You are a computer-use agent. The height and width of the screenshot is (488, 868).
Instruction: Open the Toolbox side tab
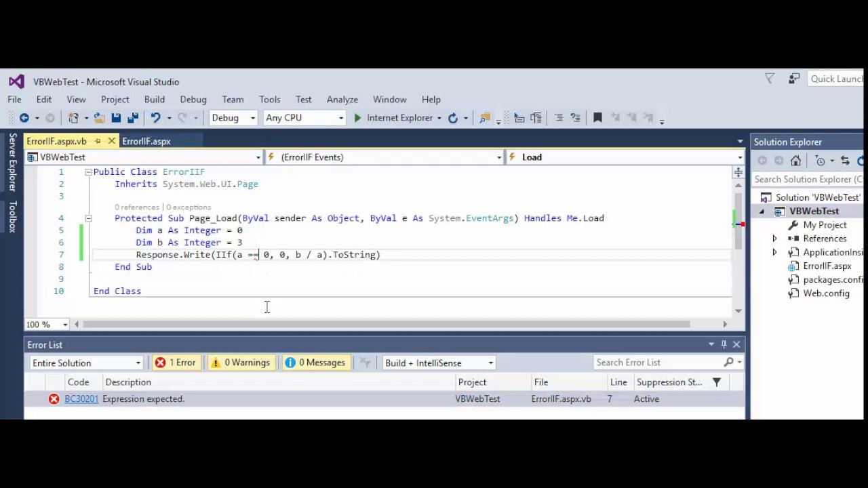[12, 217]
